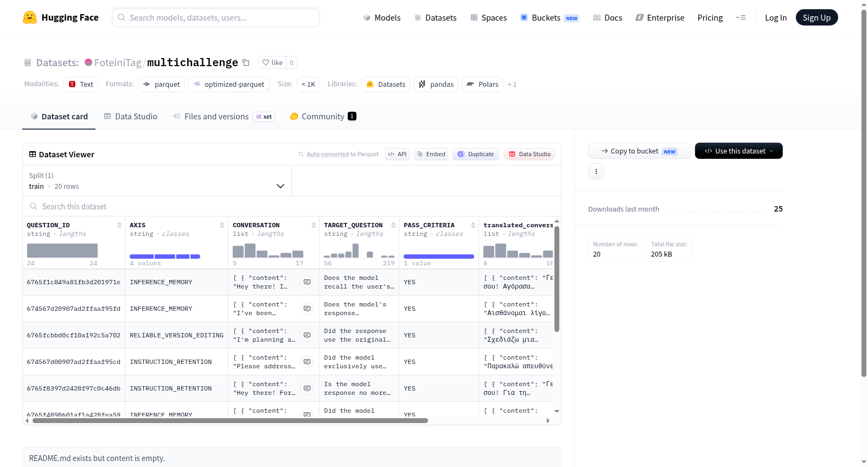Viewport: 868px width, 467px height.
Task: Open conversation view icon for row 674567d20907ad2ffaaf95fd
Action: (307, 309)
